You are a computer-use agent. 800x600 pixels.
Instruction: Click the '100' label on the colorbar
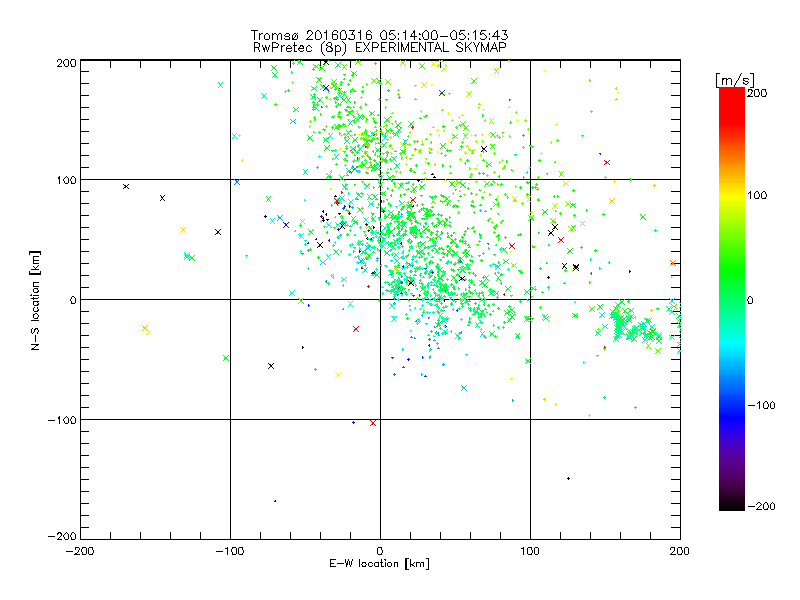pos(757,195)
